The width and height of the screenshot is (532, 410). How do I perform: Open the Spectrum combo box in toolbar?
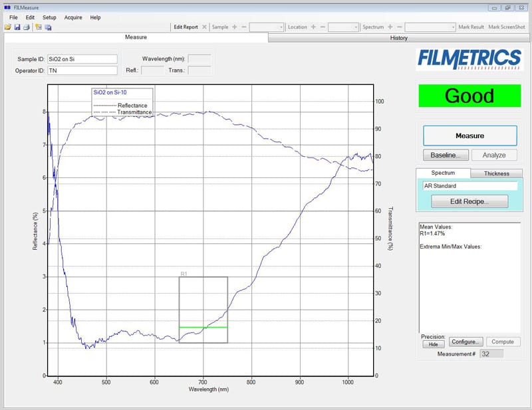(430, 27)
